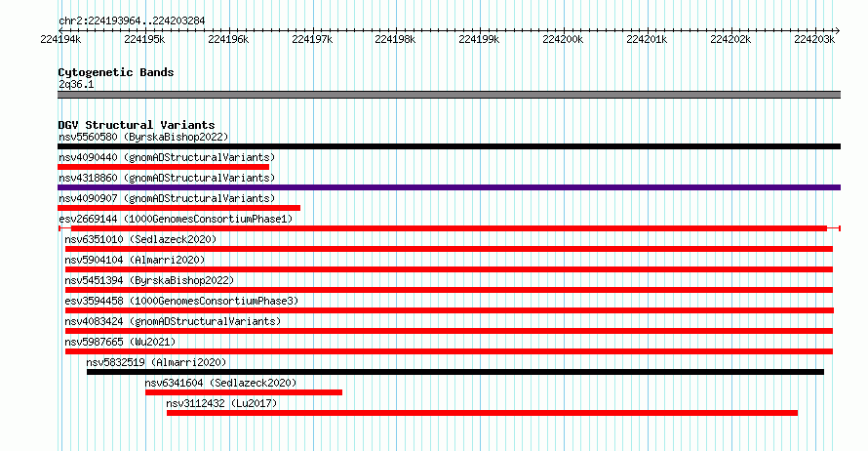Click the esv2669144 red variant bar

450,228
